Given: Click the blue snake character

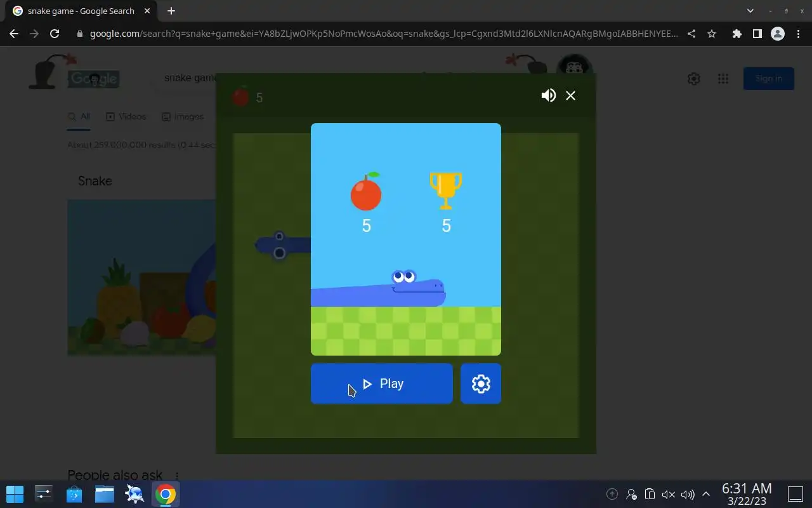Looking at the screenshot, I should 379,290.
